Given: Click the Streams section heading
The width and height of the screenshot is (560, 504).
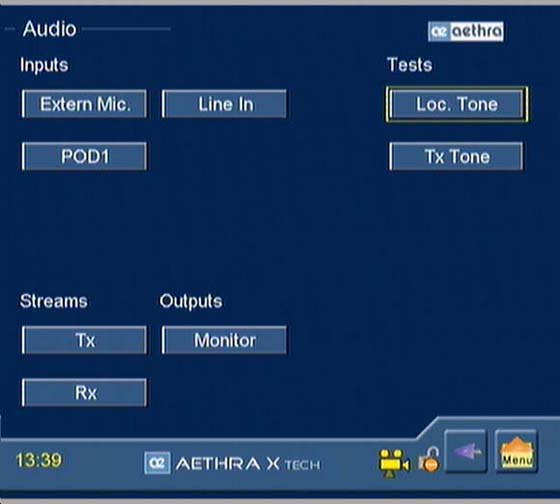Looking at the screenshot, I should point(54,301).
